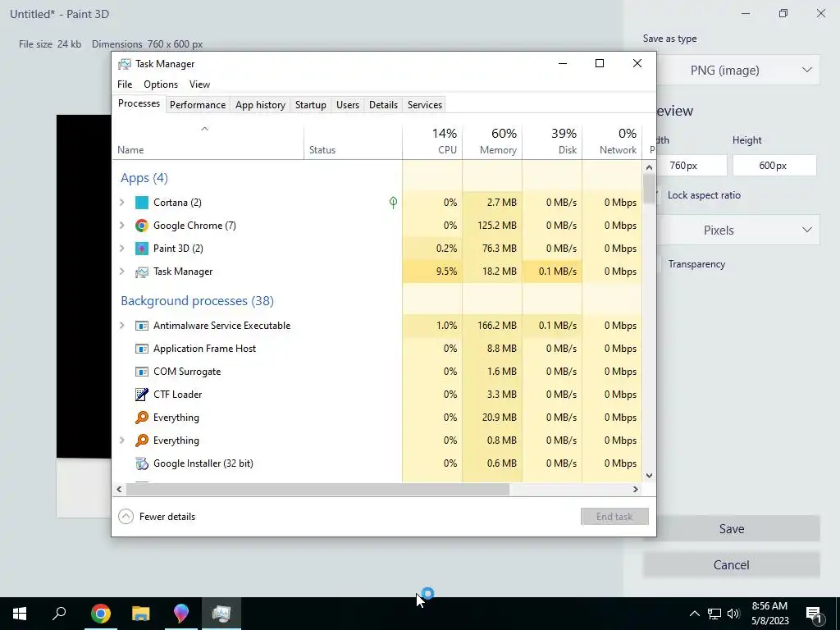The width and height of the screenshot is (840, 630).
Task: Open the notification center icon
Action: coord(814,614)
